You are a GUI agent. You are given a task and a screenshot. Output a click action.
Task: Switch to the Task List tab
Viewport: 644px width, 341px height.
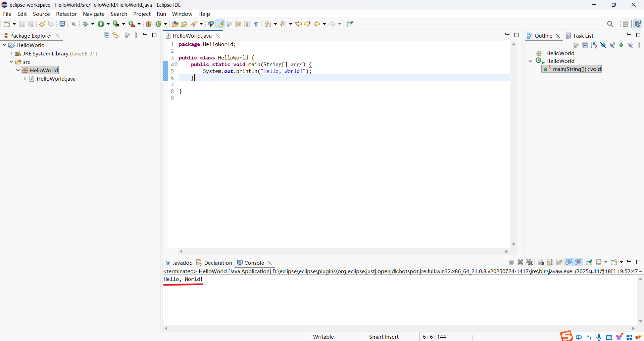(580, 36)
